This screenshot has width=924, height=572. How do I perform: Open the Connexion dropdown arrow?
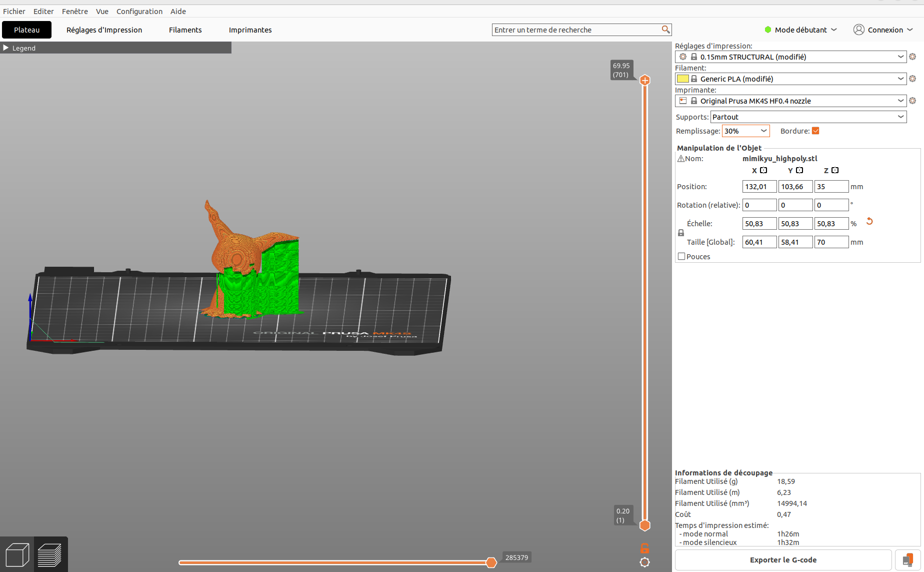[x=910, y=30]
